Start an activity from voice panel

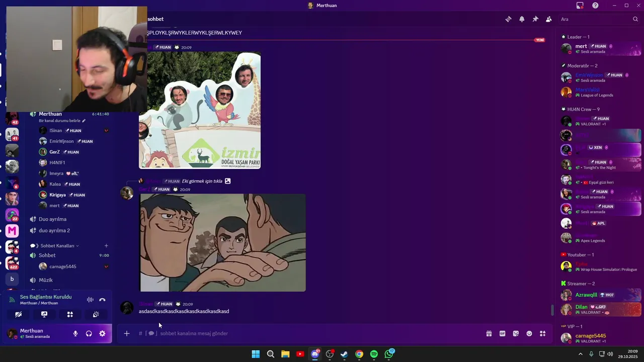pyautogui.click(x=70, y=314)
